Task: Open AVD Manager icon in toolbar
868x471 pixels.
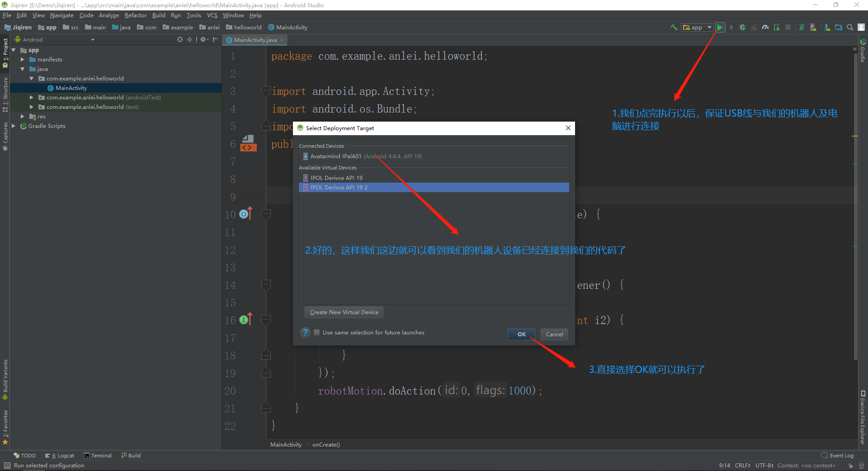Action: pyautogui.click(x=813, y=28)
